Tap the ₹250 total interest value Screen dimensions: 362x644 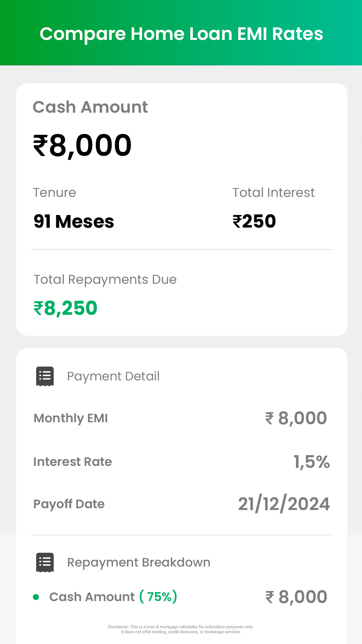tap(254, 221)
